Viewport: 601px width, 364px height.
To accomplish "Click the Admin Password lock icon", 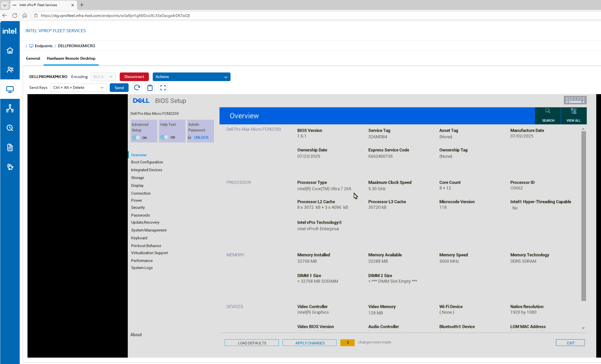I will tap(189, 137).
